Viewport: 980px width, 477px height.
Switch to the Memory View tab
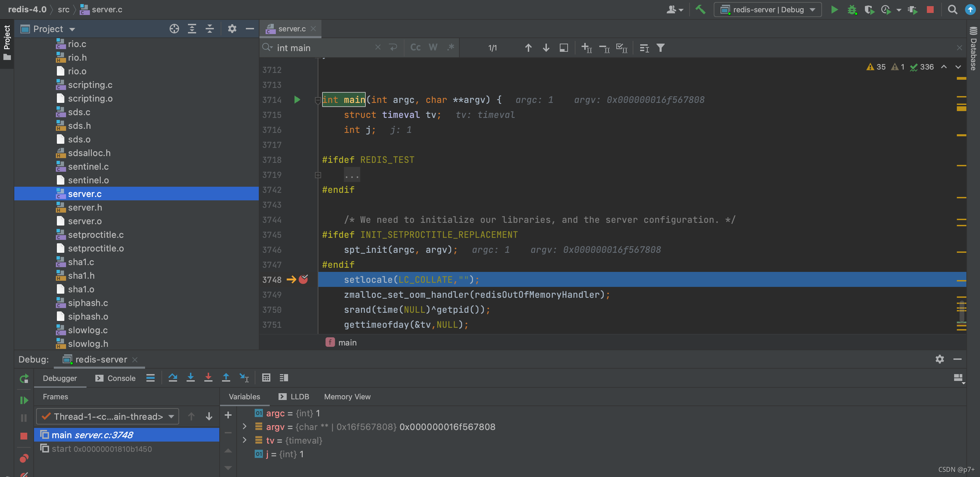click(347, 397)
